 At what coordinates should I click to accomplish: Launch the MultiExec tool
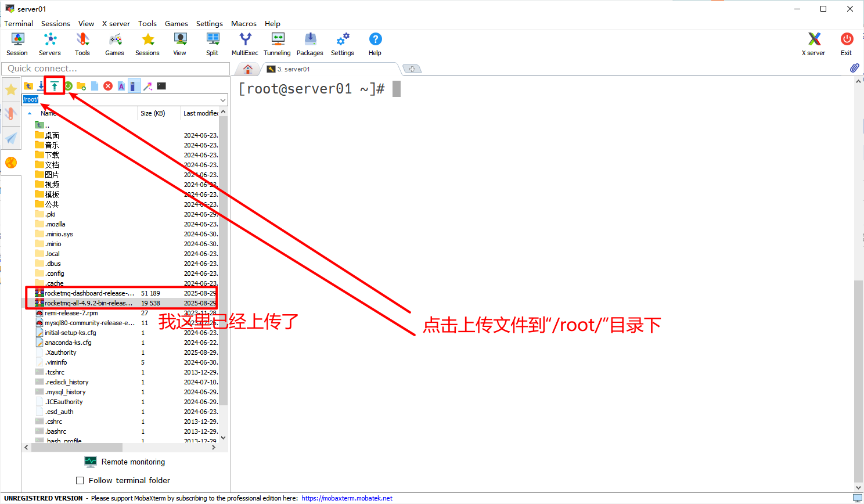[x=245, y=44]
